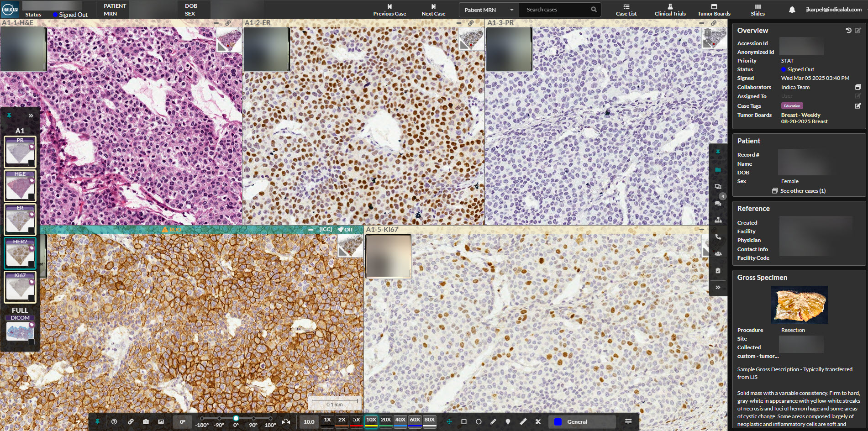Viewport: 868px width, 431px height.
Task: Select the ruler measurement tool
Action: coord(523,422)
